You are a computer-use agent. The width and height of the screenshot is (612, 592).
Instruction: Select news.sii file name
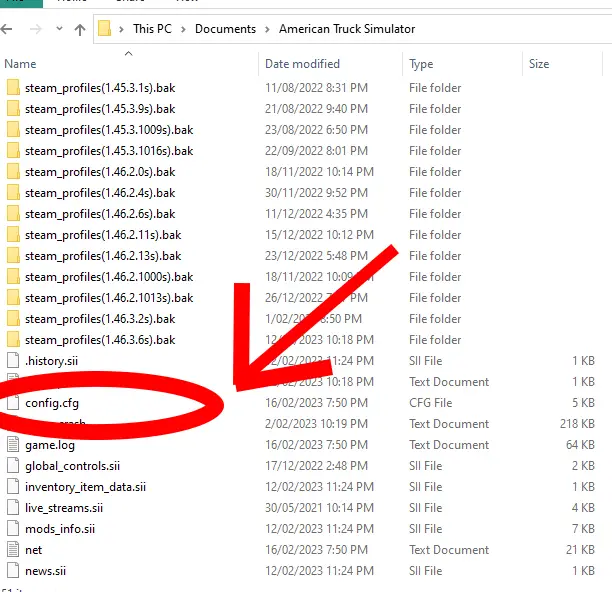pos(45,571)
